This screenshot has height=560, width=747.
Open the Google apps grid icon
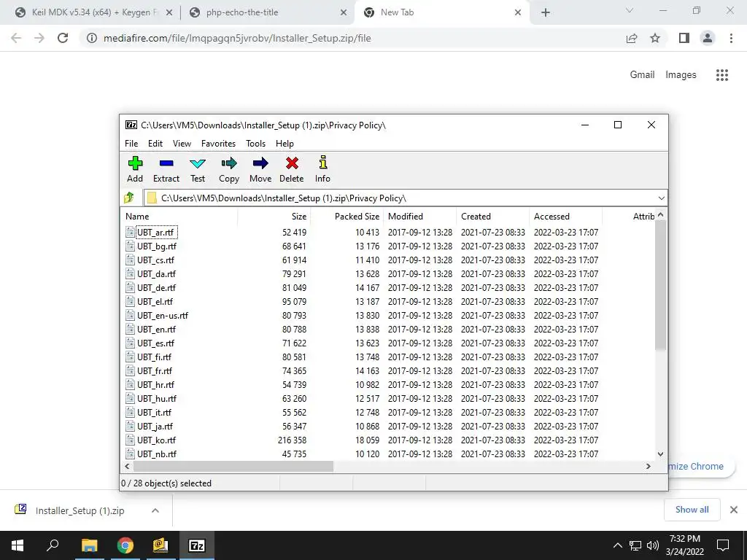point(721,75)
